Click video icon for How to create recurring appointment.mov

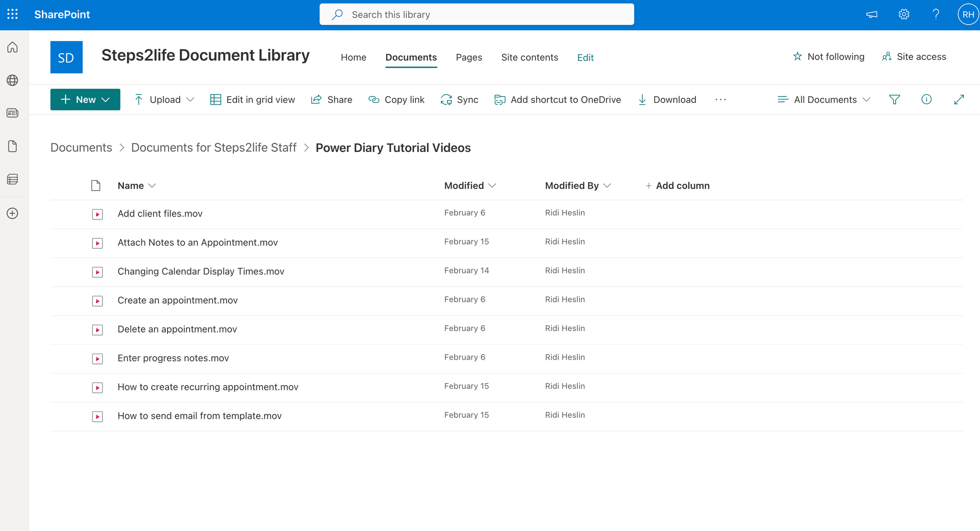coord(98,387)
